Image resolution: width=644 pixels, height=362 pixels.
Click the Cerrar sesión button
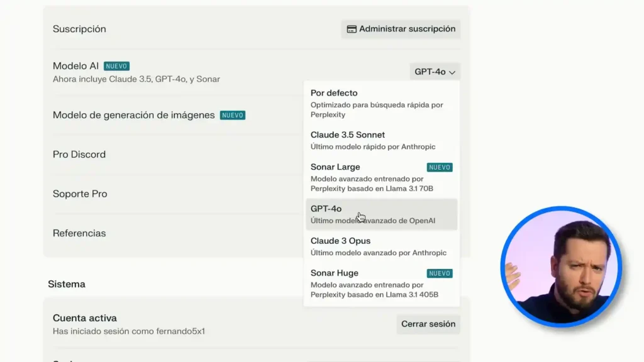[x=428, y=324]
